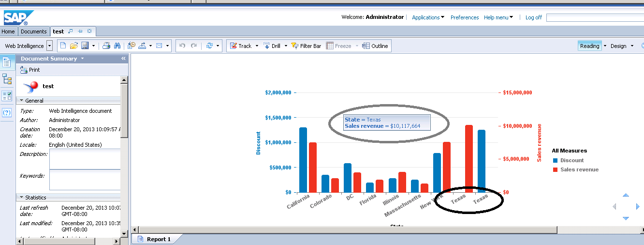Open the Preferences link
Screen dimensions: 644x245
pyautogui.click(x=465, y=17)
